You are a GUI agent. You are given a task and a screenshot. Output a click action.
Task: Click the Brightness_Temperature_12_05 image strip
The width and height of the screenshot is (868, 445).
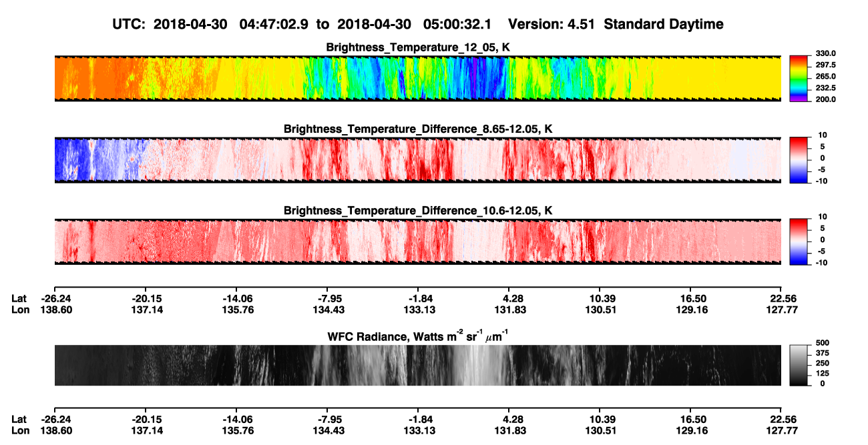418,79
